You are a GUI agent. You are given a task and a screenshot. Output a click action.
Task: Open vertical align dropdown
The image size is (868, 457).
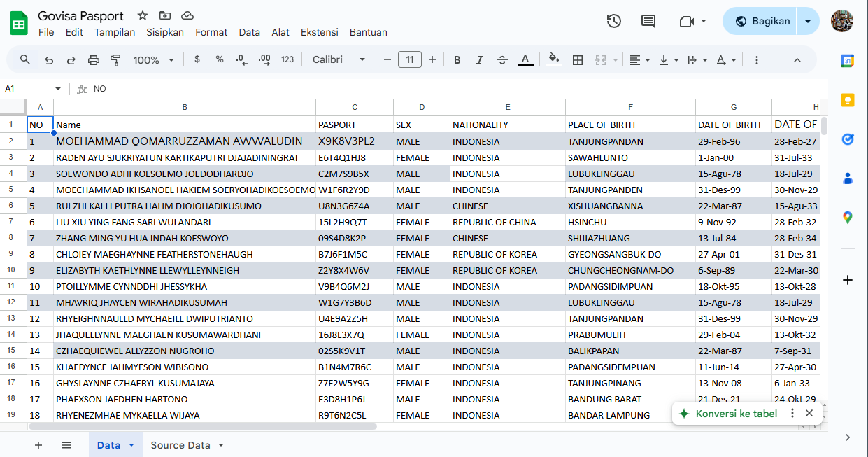click(x=668, y=60)
